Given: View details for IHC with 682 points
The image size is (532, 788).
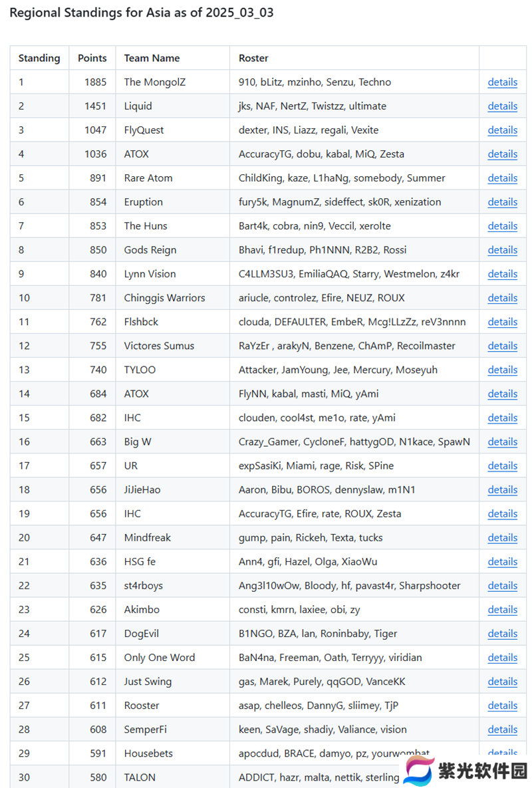Looking at the screenshot, I should 502,418.
